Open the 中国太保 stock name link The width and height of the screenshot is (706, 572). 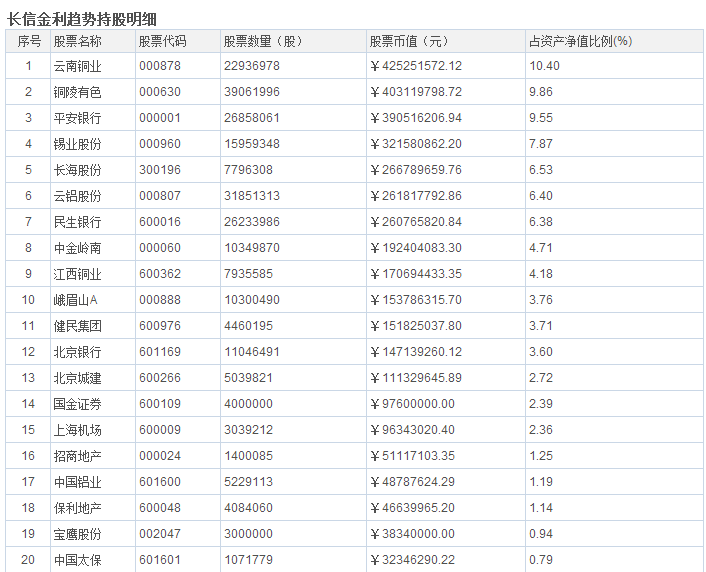pyautogui.click(x=77, y=560)
